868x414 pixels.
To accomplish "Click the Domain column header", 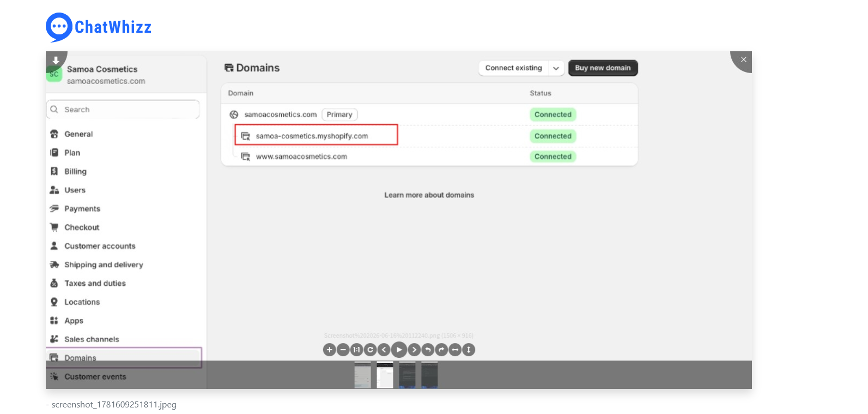I will pos(241,93).
